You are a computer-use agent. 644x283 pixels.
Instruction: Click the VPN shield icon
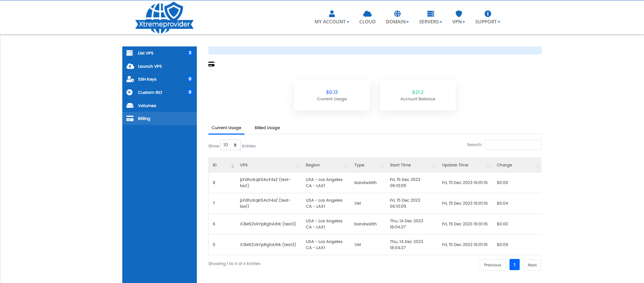459,14
